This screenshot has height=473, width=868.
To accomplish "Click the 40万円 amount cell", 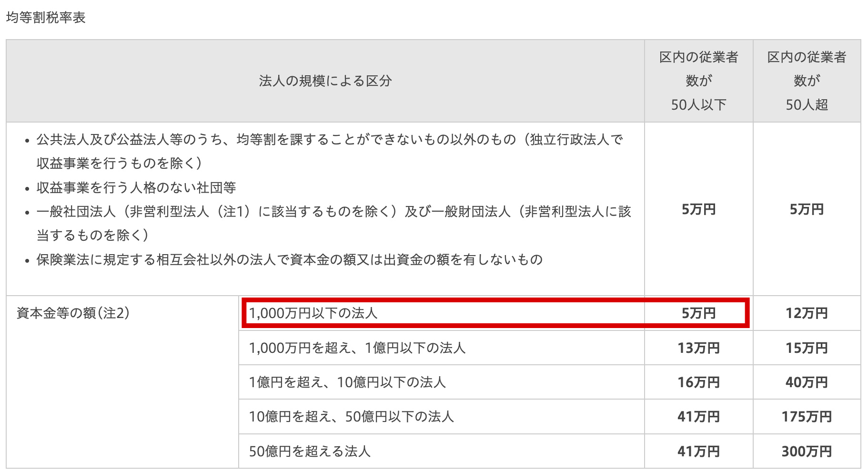I will (x=807, y=382).
